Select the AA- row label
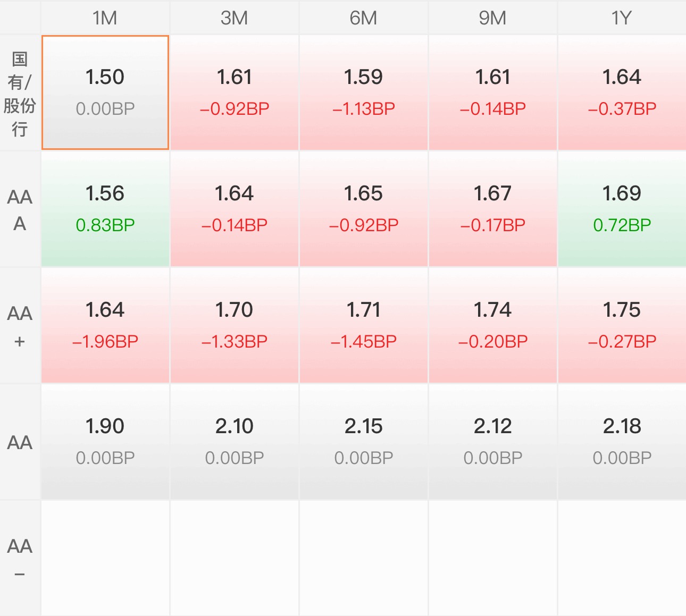Screen dimensions: 686x616 (x=20, y=559)
